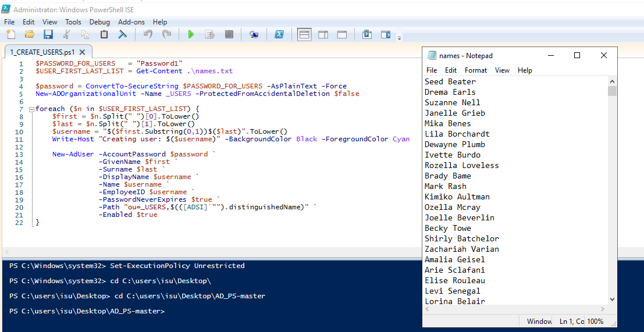Close 1_CREATE_USERS.ps1 tab
The height and width of the screenshot is (332, 644).
point(81,52)
